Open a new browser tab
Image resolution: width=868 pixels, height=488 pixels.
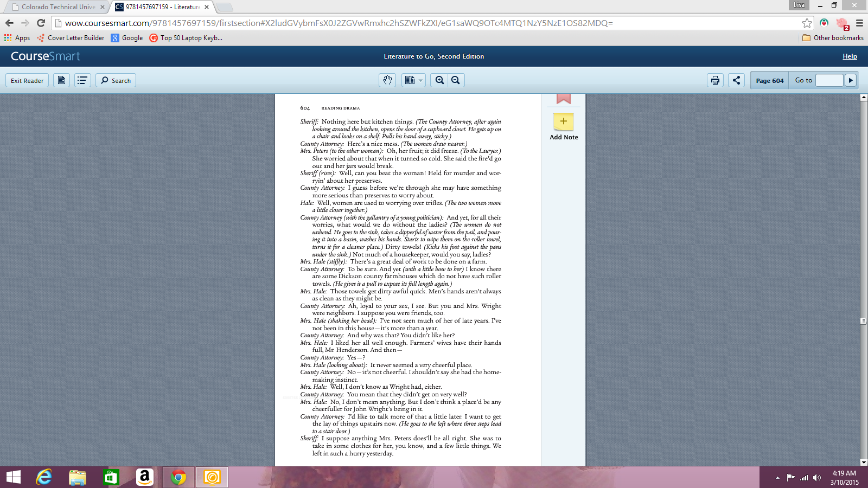pos(224,7)
